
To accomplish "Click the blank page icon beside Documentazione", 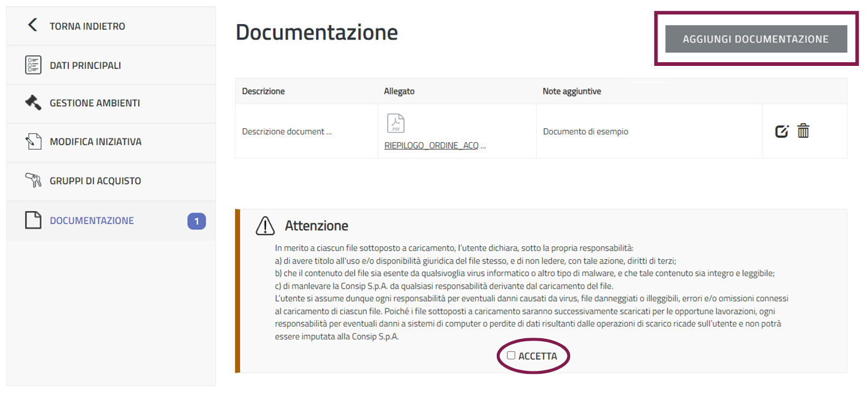I will point(33,221).
